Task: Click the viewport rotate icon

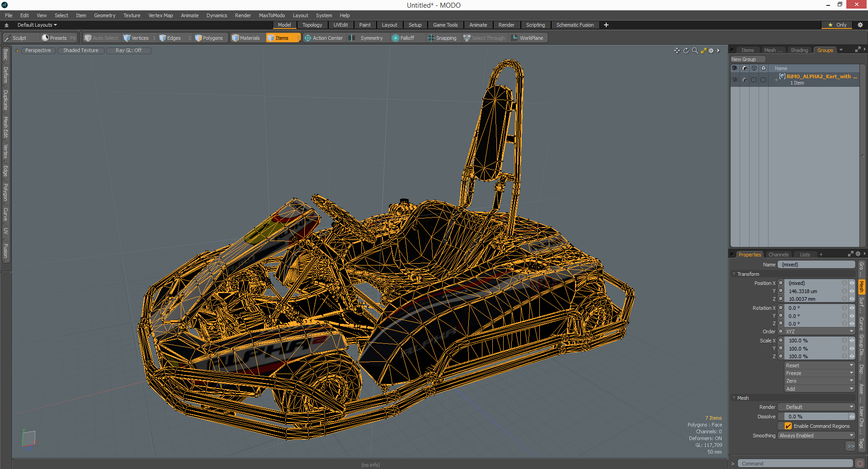Action: point(686,51)
